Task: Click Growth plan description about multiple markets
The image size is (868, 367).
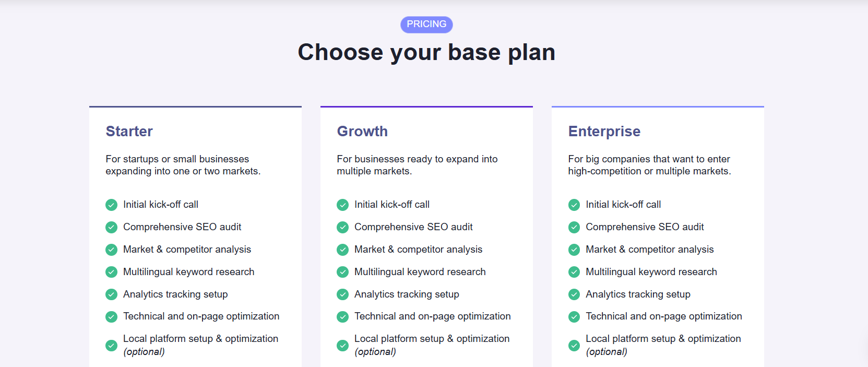Action: pyautogui.click(x=417, y=165)
